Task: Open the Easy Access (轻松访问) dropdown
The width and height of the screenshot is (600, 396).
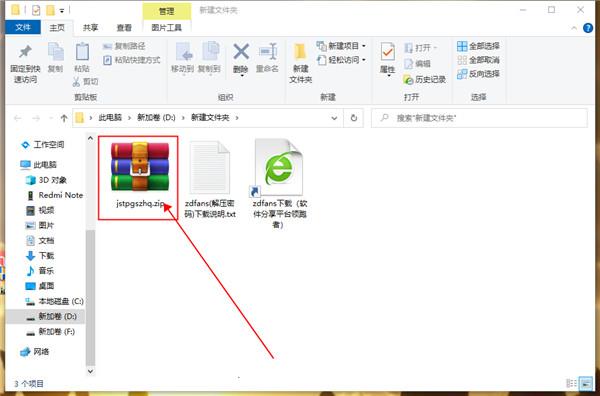Action: coord(341,60)
